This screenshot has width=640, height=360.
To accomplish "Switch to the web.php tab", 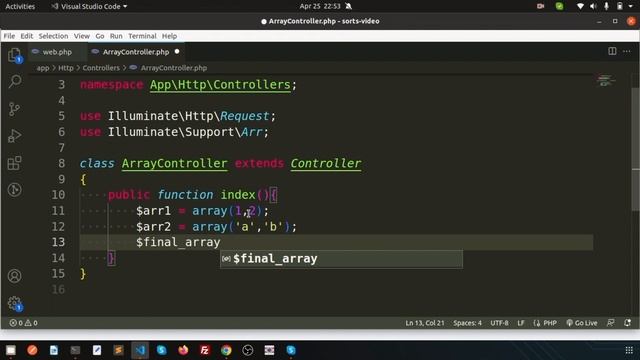I will coord(57,52).
